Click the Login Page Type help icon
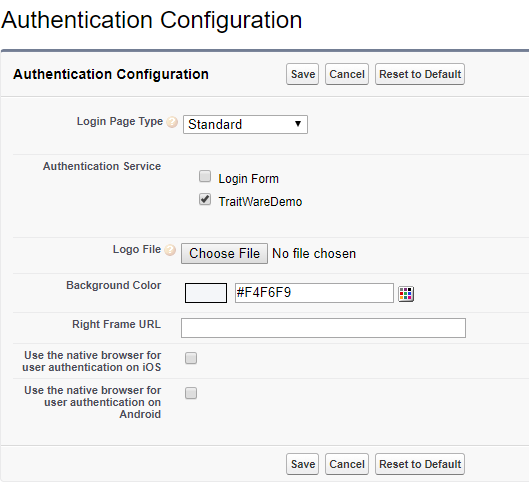Image resolution: width=529 pixels, height=497 pixels. click(172, 122)
